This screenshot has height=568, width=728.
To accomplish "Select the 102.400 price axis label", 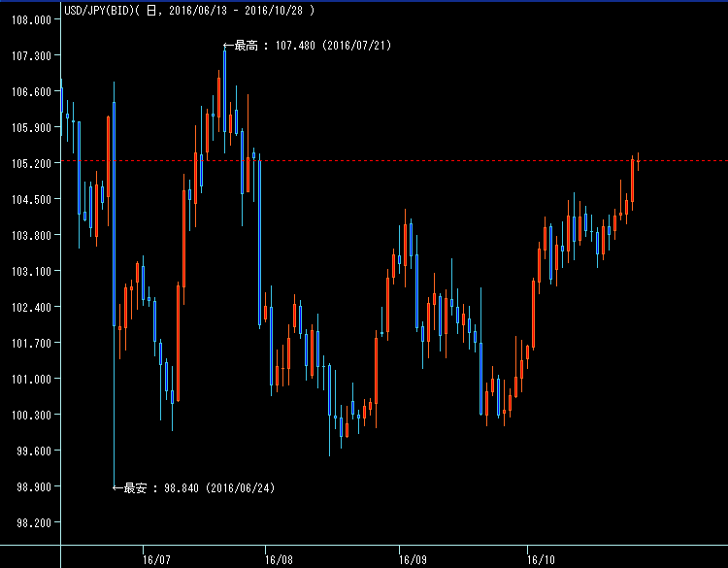I will point(31,308).
